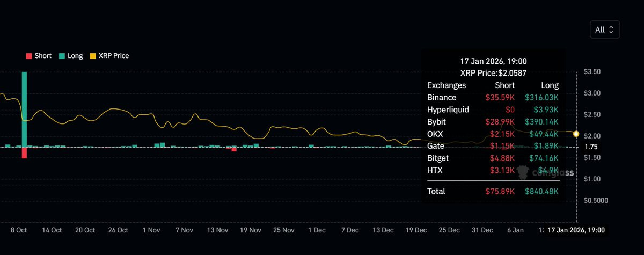644x255 pixels.
Task: Click the yellow XRP Price legend swatch
Action: click(93, 55)
